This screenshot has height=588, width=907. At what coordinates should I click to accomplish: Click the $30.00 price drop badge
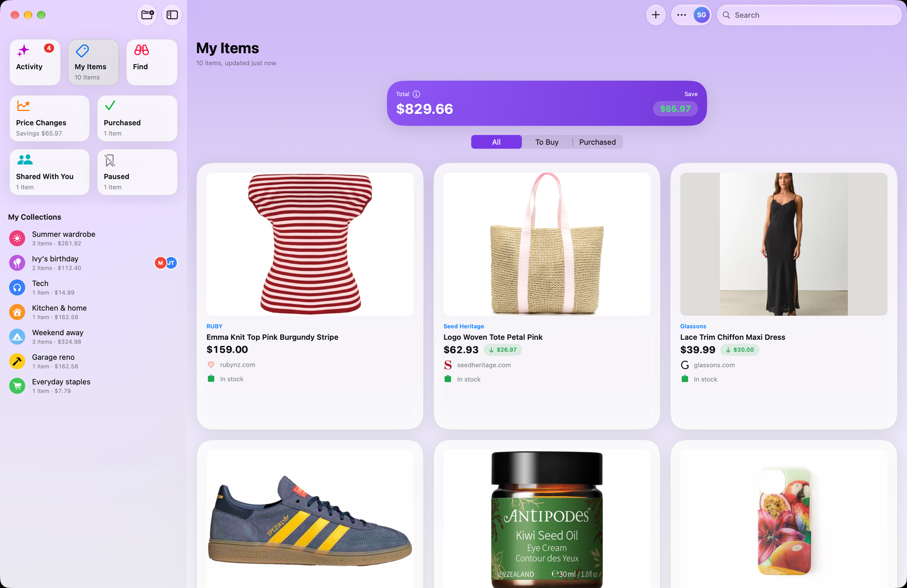[739, 350]
